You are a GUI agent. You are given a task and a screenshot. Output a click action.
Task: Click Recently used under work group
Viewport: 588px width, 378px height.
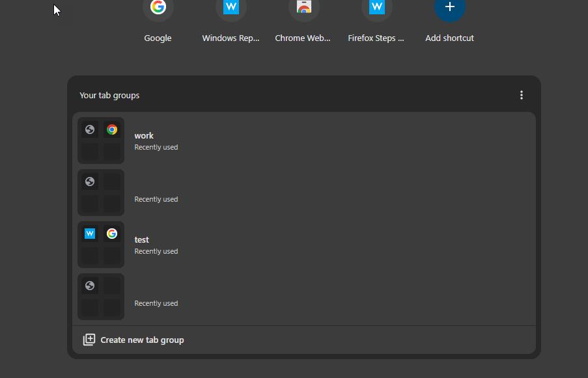156,147
